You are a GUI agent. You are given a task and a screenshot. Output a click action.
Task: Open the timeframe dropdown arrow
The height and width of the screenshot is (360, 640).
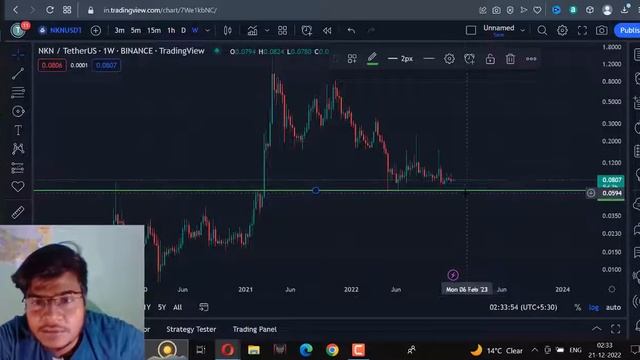(207, 30)
